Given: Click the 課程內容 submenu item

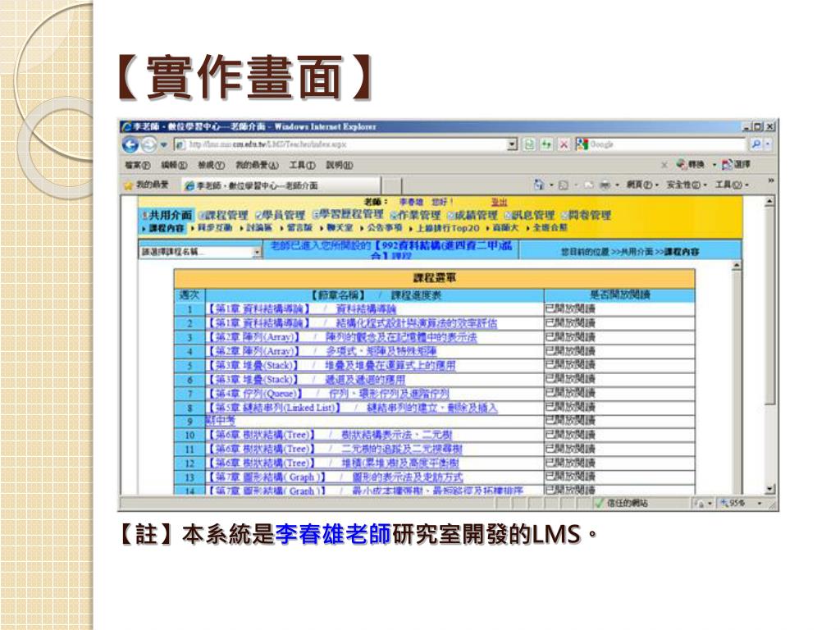Looking at the screenshot, I should [166, 228].
